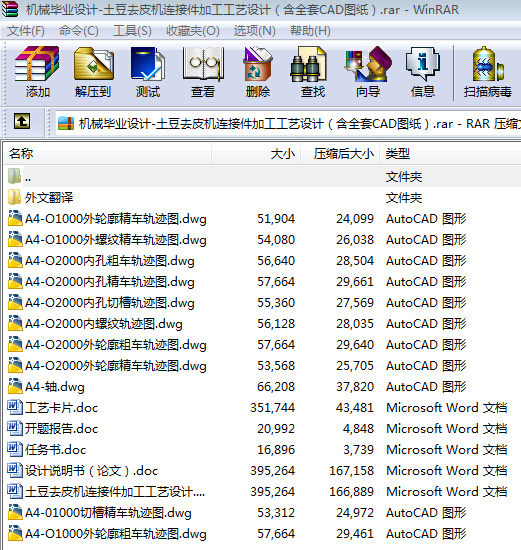Click the icon of 设计说明书（论文）.doc
The image size is (521, 550).
click(14, 470)
